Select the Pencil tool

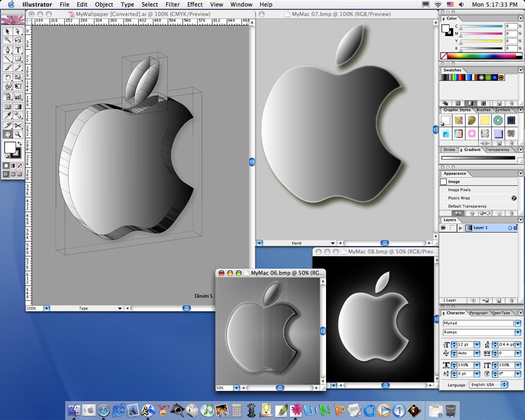pyautogui.click(x=17, y=68)
